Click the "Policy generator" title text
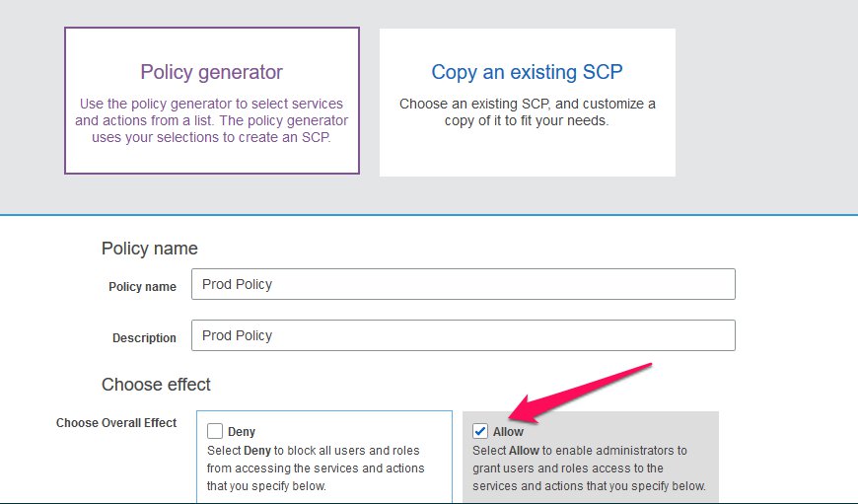858x504 pixels. point(211,72)
